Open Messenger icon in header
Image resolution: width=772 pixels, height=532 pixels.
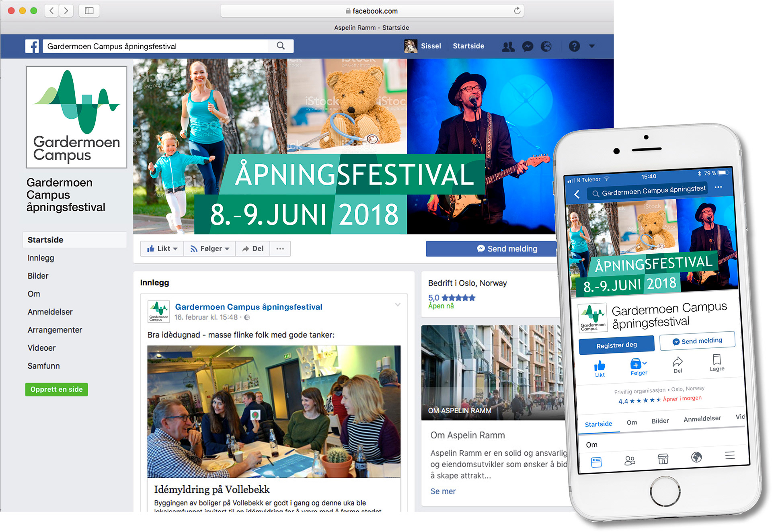point(528,46)
